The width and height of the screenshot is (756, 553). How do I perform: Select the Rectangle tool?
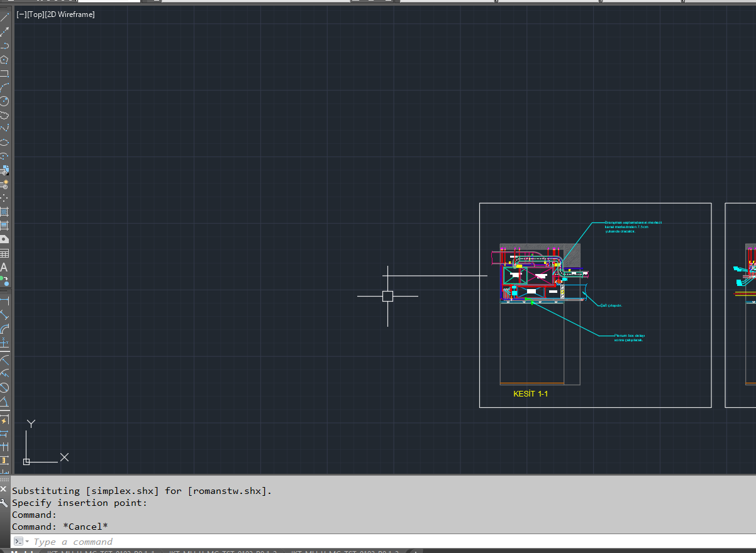(4, 74)
